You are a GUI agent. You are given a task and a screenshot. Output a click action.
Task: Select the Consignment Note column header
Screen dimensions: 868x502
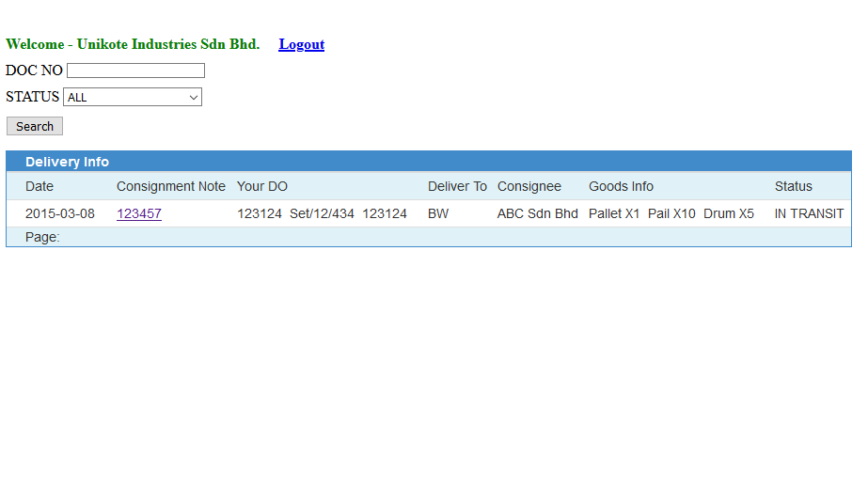[x=170, y=186]
